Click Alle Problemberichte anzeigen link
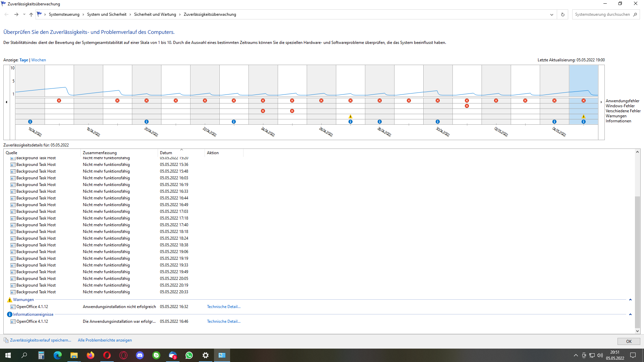Viewport: 644px width, 362px height. (x=105, y=340)
